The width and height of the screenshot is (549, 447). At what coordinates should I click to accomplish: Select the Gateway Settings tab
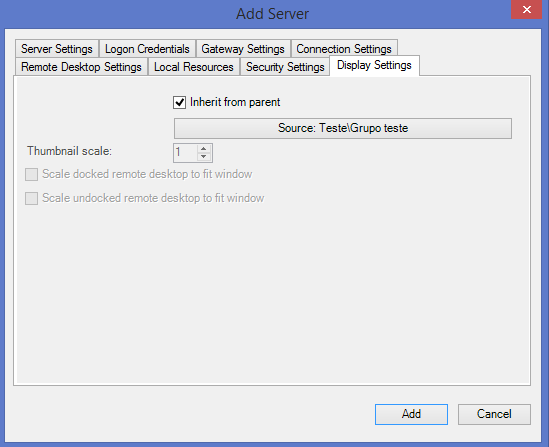coord(243,48)
